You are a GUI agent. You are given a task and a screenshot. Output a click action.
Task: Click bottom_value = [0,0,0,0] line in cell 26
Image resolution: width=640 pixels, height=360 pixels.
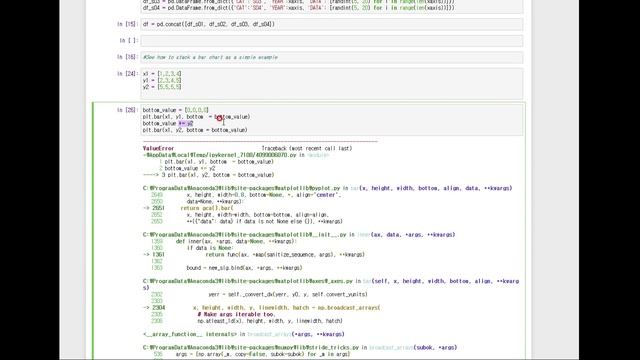pos(176,110)
